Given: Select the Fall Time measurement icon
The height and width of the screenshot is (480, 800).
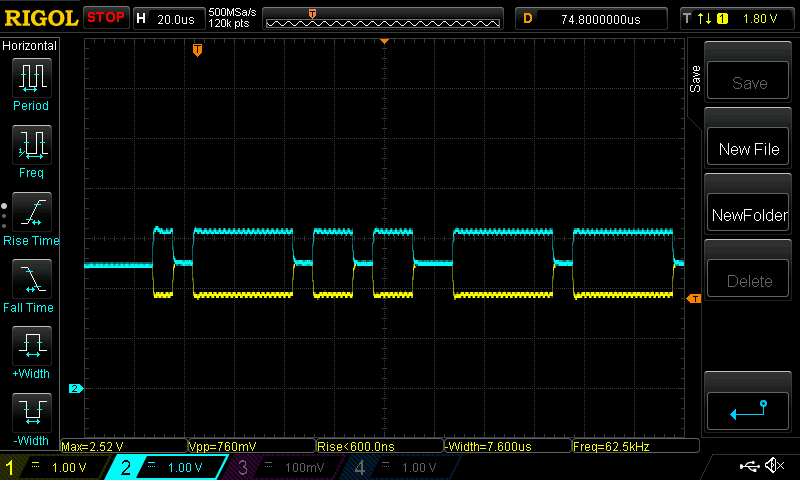Looking at the screenshot, I should coord(32,279).
